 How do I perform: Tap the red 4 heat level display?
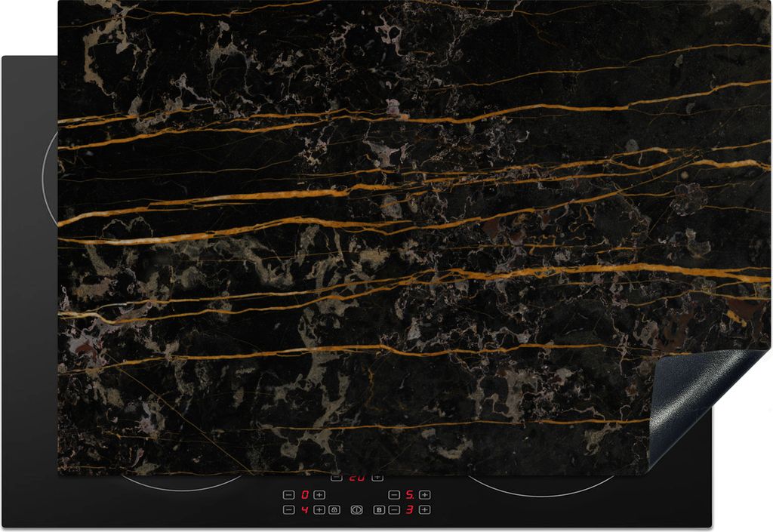304,510
